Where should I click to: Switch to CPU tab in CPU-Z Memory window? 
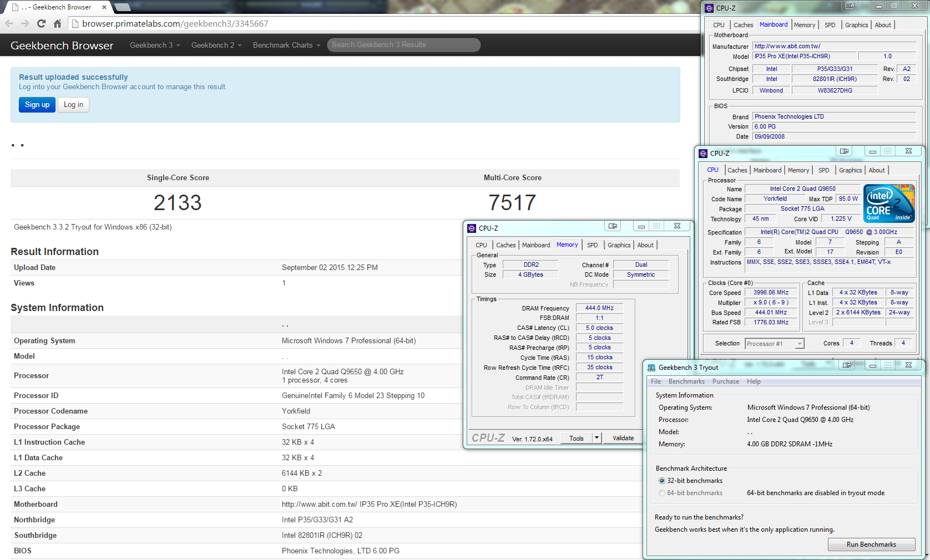click(481, 245)
